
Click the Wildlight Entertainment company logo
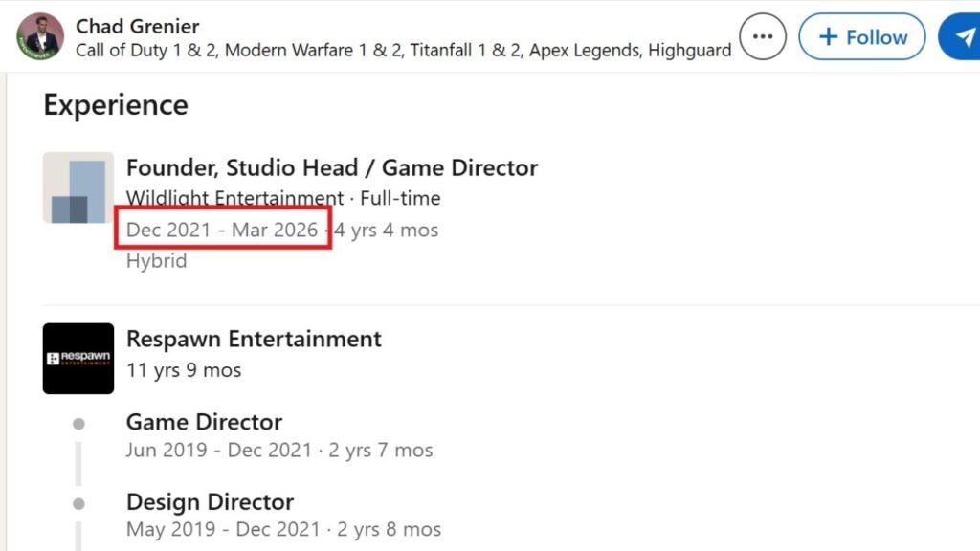[78, 187]
